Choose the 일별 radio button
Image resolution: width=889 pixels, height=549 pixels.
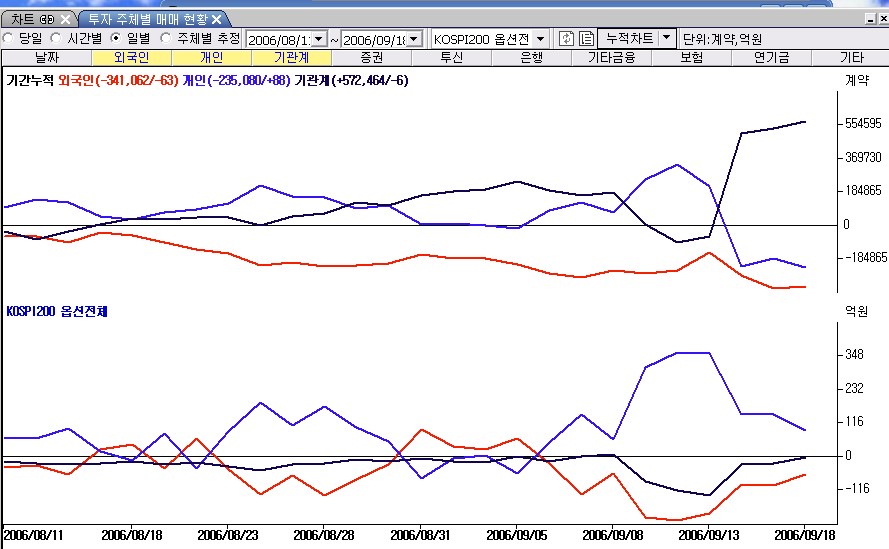click(116, 38)
